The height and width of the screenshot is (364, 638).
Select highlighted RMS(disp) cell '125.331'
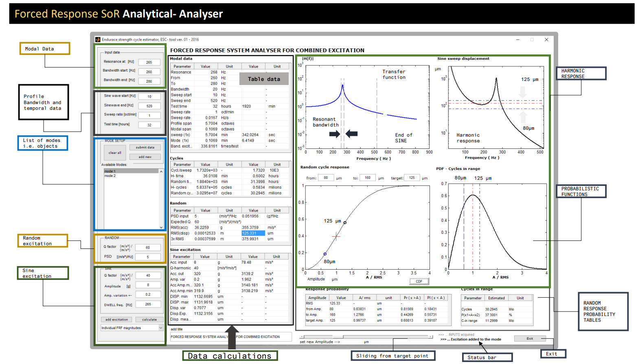point(253,233)
